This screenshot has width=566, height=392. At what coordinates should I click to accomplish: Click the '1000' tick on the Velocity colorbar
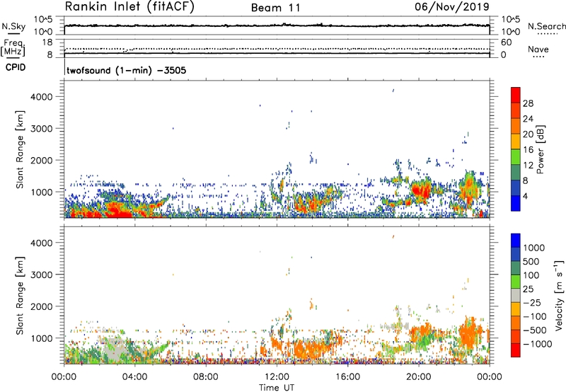(533, 248)
